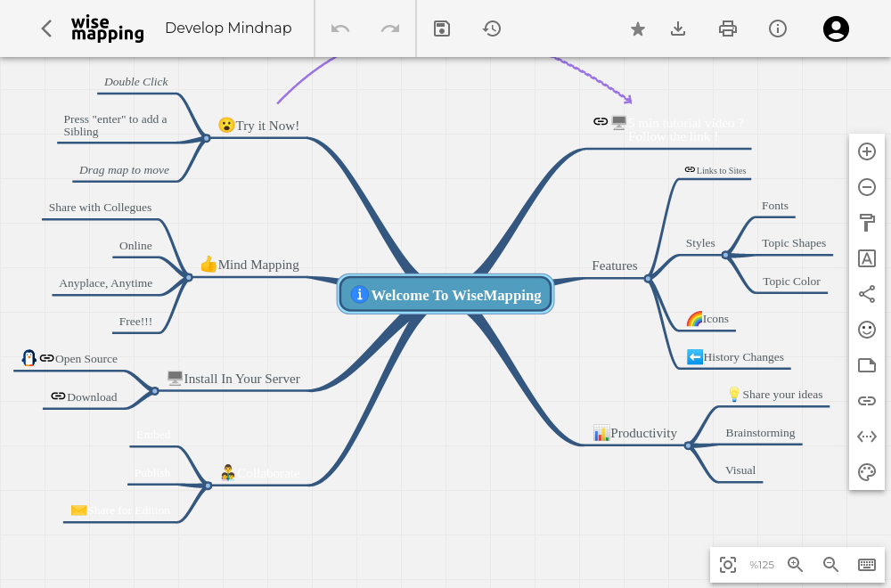Select the Visual topic
This screenshot has width=891, height=588.
click(740, 470)
